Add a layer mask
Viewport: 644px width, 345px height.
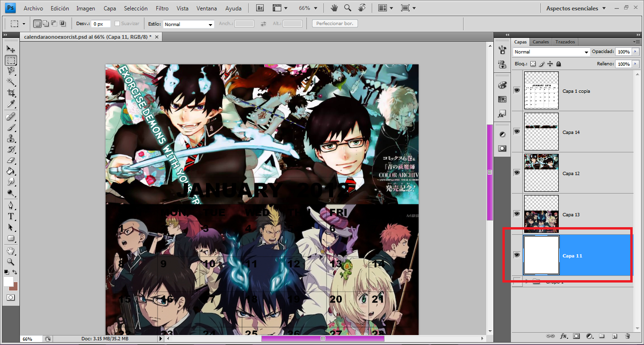(576, 336)
